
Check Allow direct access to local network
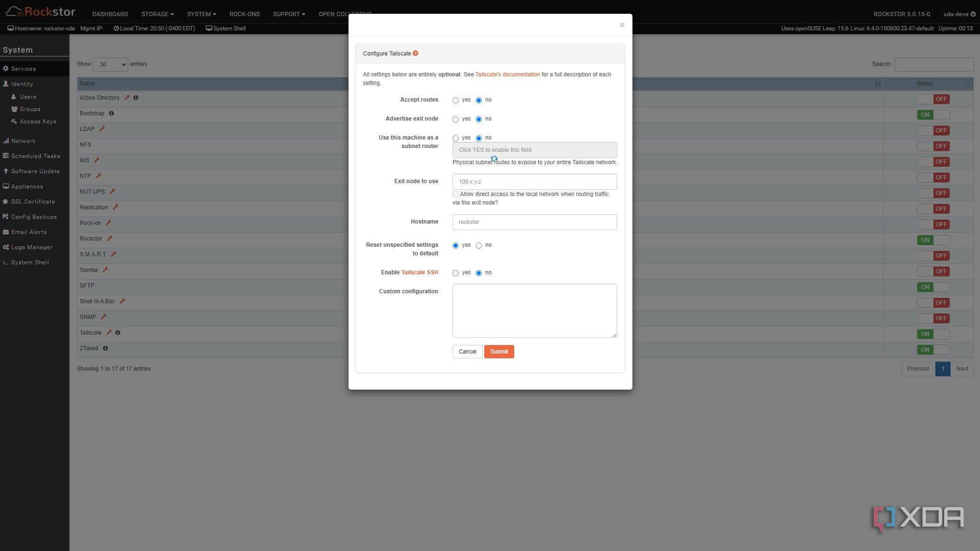pyautogui.click(x=455, y=194)
